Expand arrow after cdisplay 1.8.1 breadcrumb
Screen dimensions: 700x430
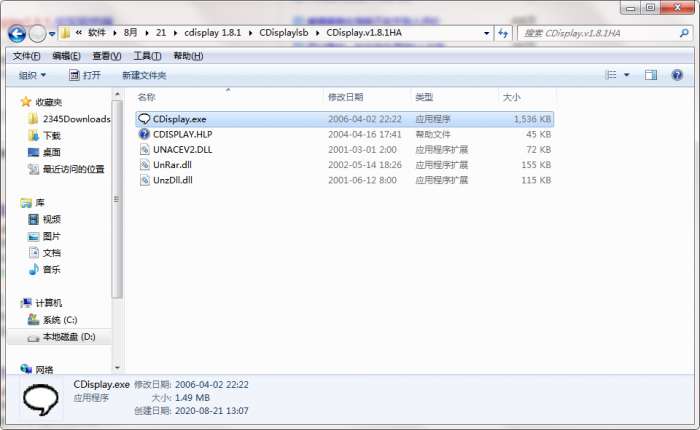(x=250, y=33)
